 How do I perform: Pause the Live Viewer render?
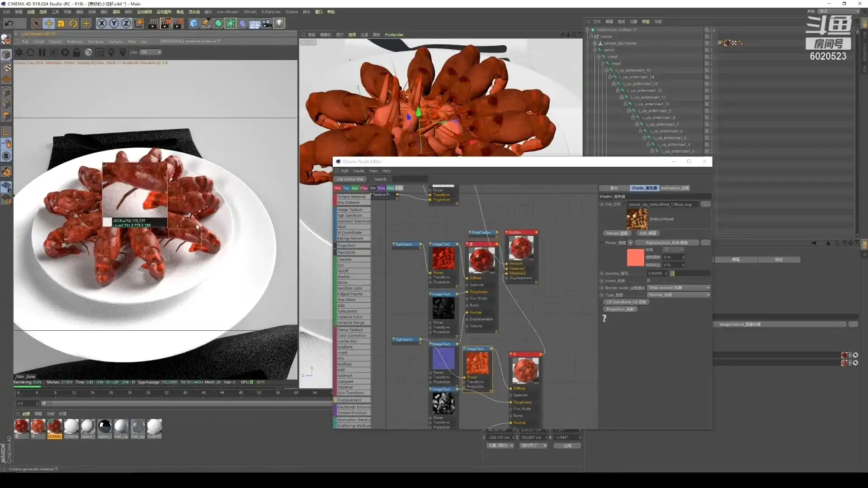point(42,52)
